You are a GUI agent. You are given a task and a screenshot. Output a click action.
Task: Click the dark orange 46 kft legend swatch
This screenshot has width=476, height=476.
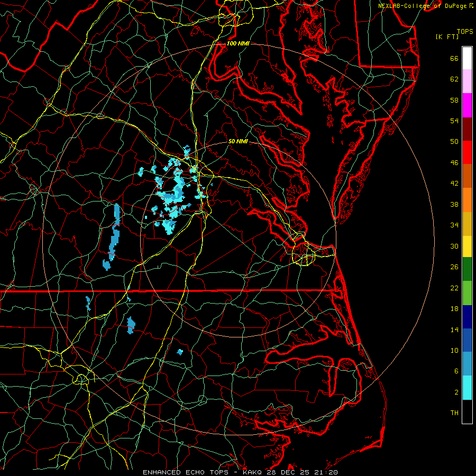[x=467, y=176]
